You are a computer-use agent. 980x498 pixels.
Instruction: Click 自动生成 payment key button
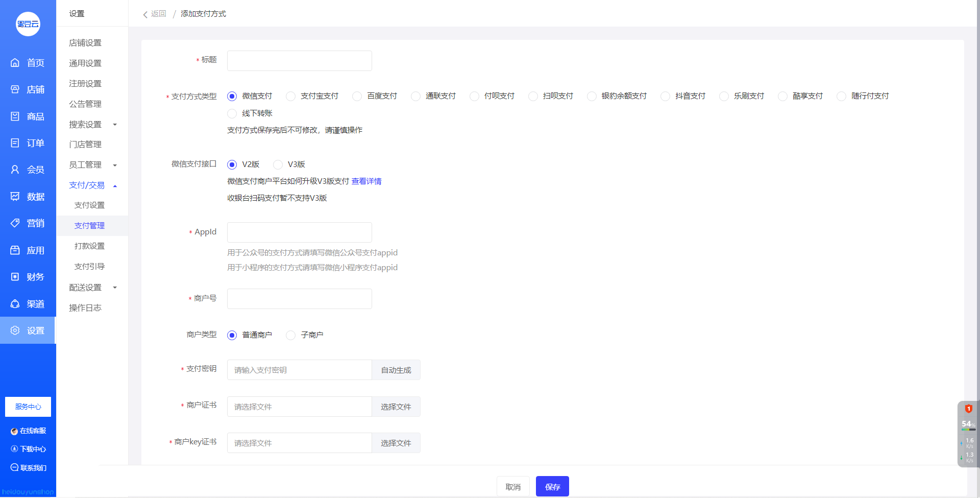tap(396, 370)
